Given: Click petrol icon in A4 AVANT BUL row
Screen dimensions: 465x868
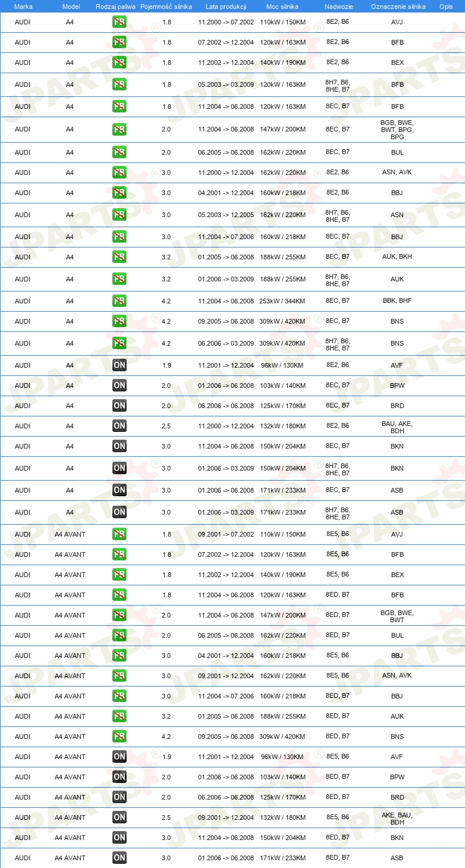Looking at the screenshot, I should 120,635.
